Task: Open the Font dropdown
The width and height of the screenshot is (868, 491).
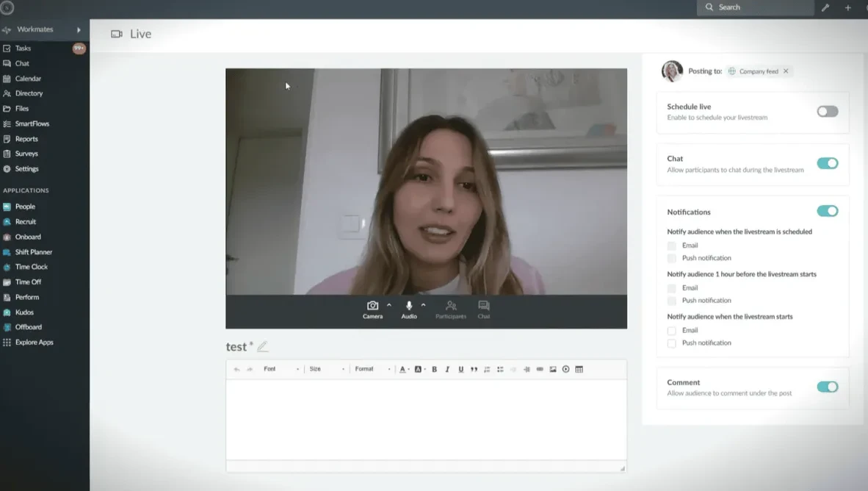Action: (281, 369)
